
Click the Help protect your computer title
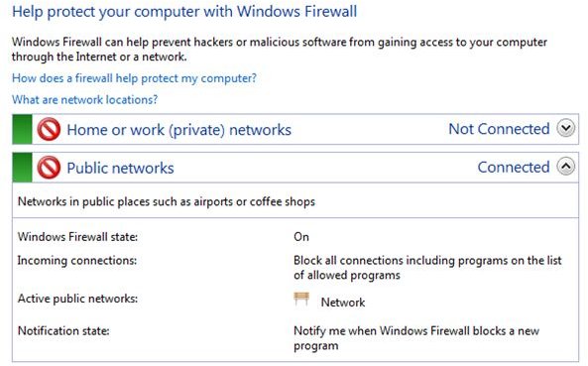click(184, 11)
